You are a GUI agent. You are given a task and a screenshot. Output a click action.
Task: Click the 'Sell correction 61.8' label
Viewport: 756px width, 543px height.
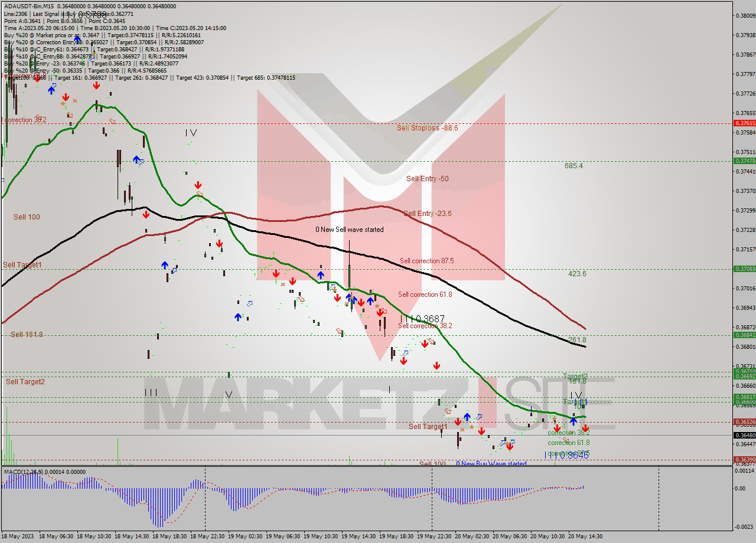[425, 294]
